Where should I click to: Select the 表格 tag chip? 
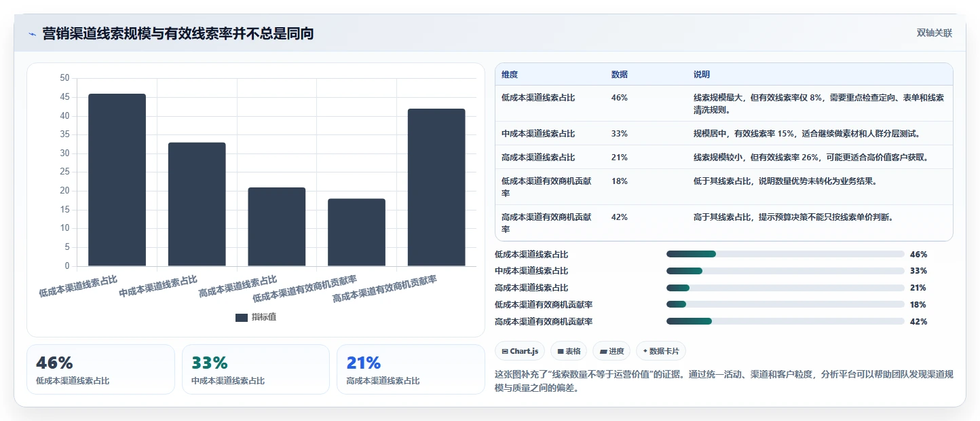tap(569, 351)
